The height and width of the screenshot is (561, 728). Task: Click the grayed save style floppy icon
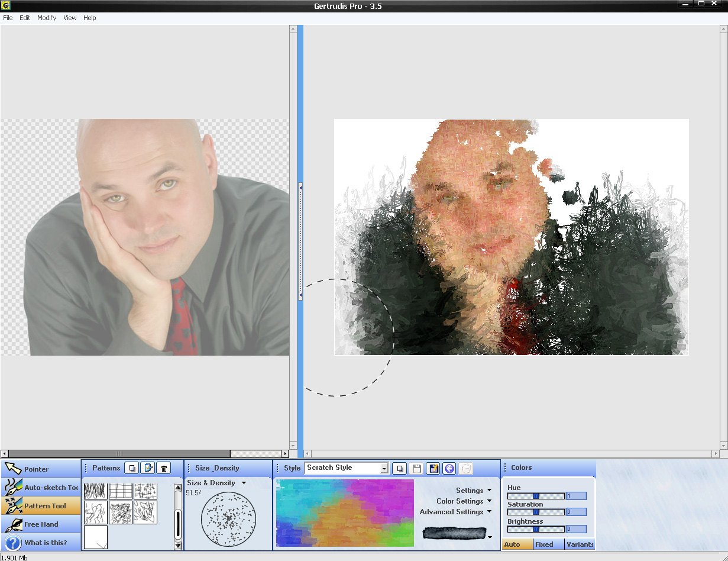(416, 468)
